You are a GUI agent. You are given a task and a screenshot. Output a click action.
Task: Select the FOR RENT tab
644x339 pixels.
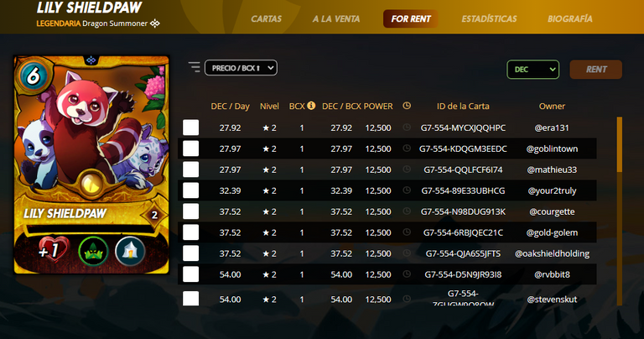pyautogui.click(x=410, y=19)
